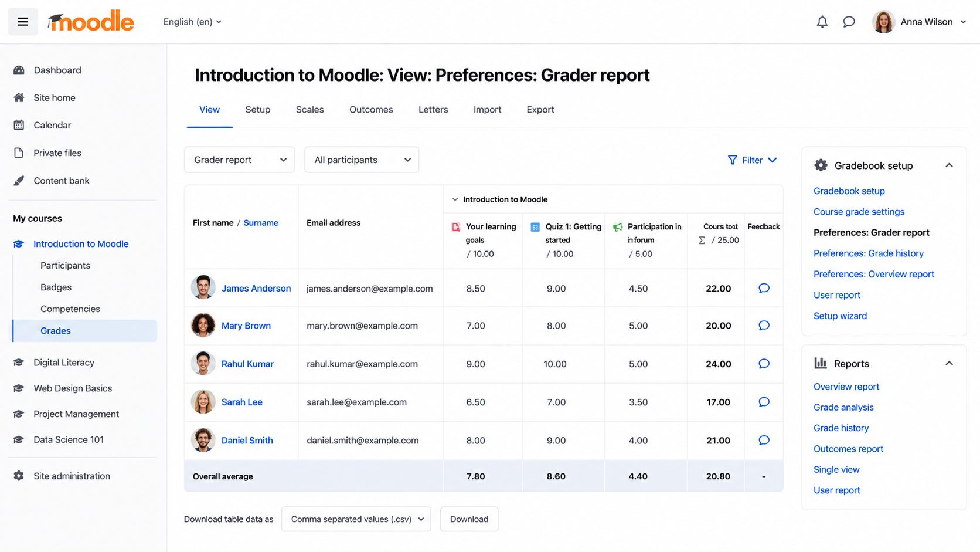This screenshot has width=980, height=552.
Task: Click Anna Wilson's profile avatar
Action: point(883,22)
